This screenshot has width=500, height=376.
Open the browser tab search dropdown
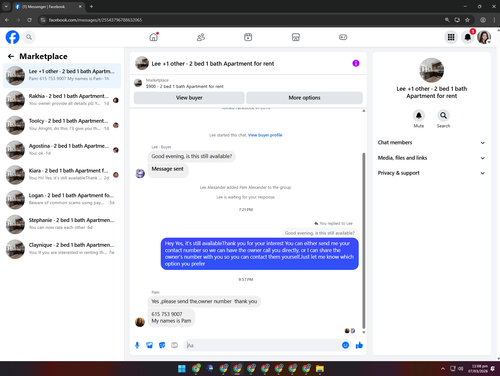pyautogui.click(x=6, y=6)
